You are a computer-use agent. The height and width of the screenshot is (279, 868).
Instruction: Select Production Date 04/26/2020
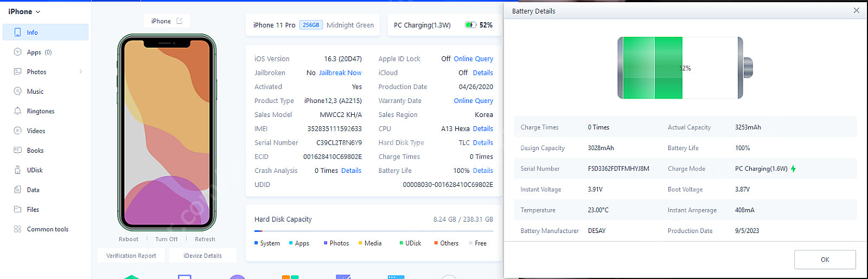(x=476, y=87)
